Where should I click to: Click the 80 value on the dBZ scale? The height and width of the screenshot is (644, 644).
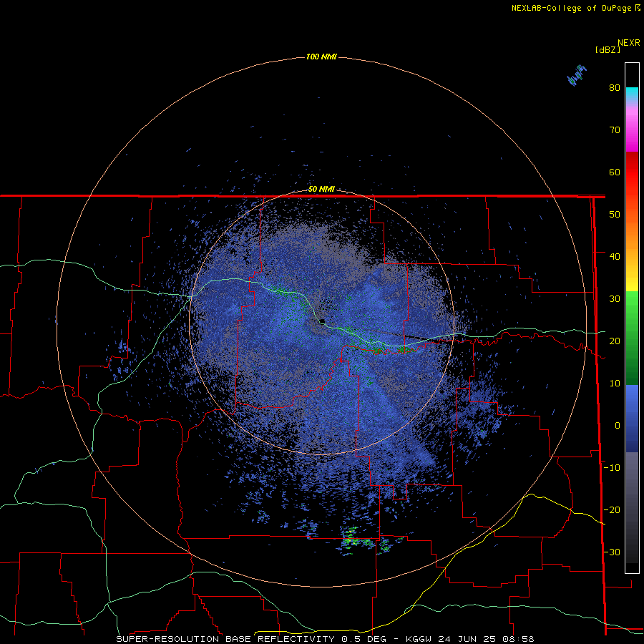point(615,87)
